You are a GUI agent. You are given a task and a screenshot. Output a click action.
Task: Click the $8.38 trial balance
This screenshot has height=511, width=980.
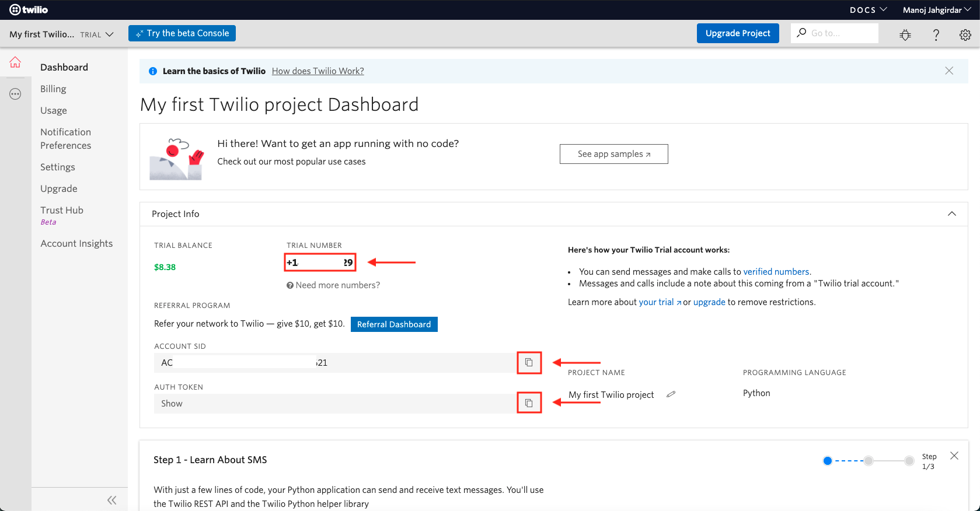click(x=165, y=267)
